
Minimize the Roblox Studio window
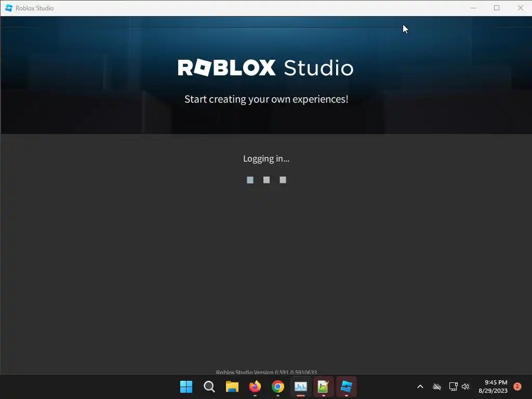(473, 8)
